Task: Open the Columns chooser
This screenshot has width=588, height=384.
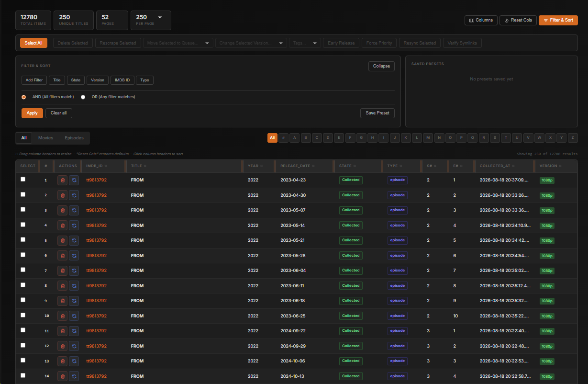Action: [x=481, y=20]
